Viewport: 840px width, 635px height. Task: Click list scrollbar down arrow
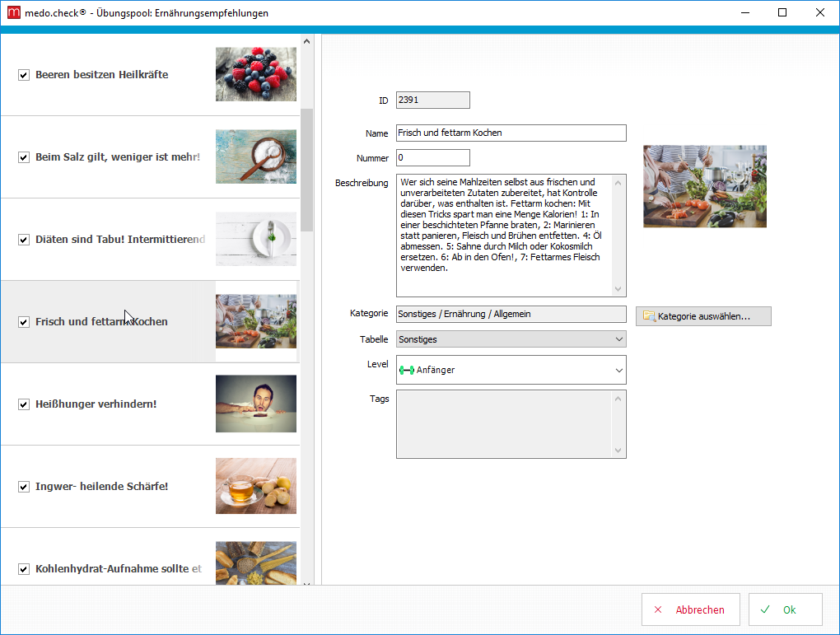click(x=306, y=583)
